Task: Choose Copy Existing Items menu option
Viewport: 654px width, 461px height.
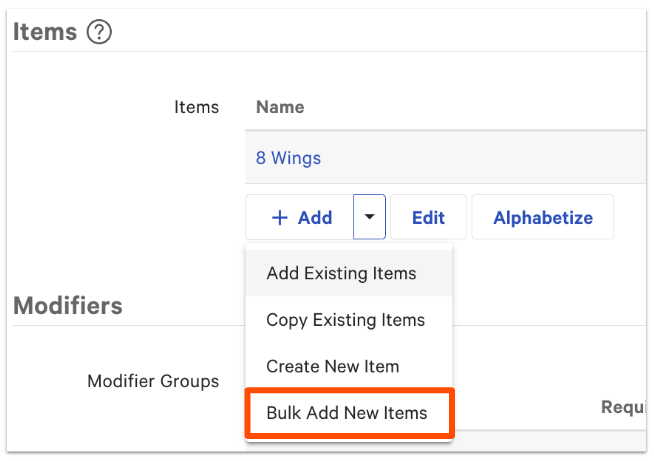Action: [x=345, y=320]
